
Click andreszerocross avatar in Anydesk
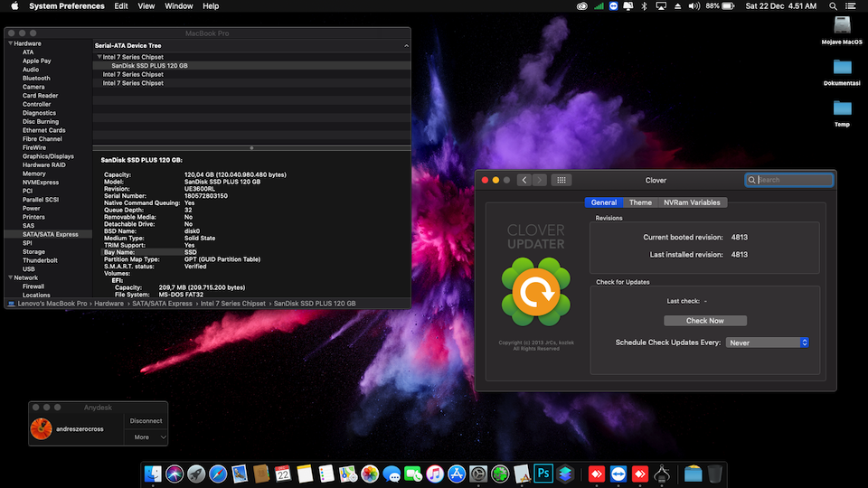pos(41,428)
